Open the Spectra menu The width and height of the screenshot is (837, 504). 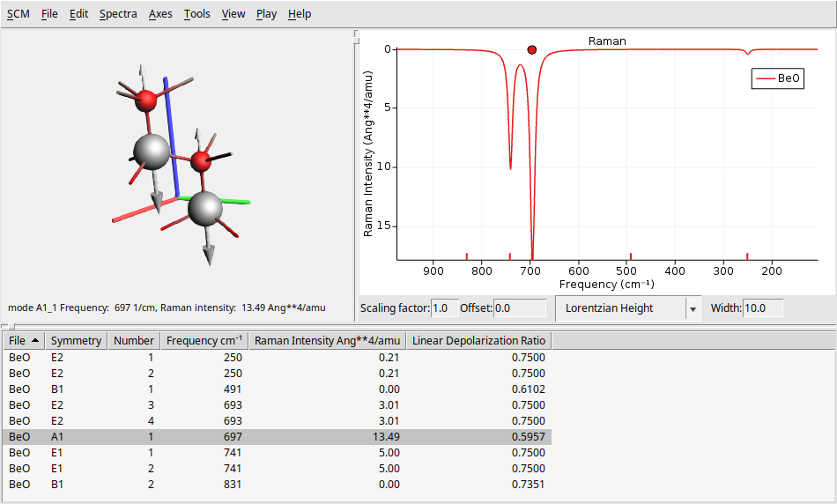(x=118, y=14)
